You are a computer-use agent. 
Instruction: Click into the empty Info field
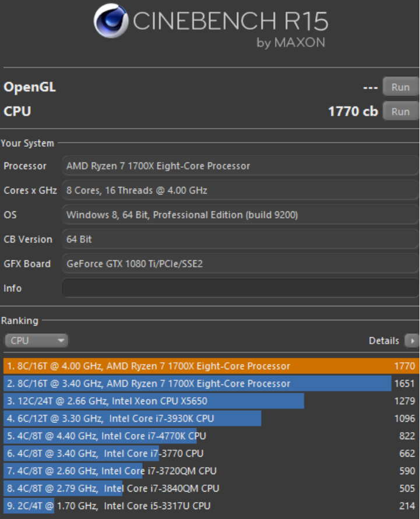click(x=240, y=288)
